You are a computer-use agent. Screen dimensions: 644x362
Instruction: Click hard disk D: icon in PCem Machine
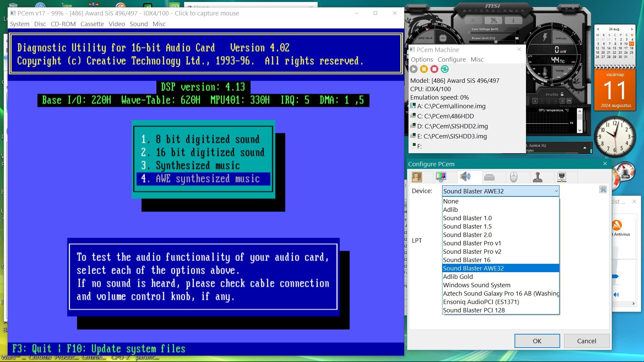(x=413, y=126)
